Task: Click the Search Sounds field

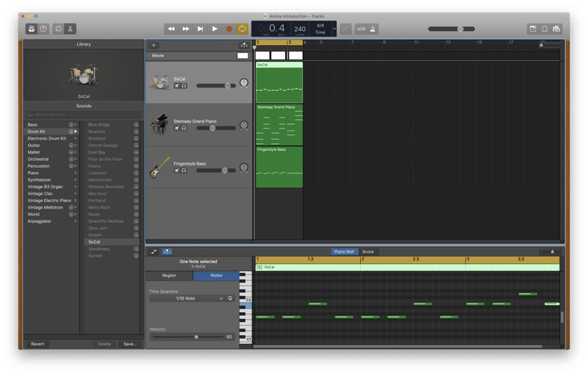Action: pos(84,115)
